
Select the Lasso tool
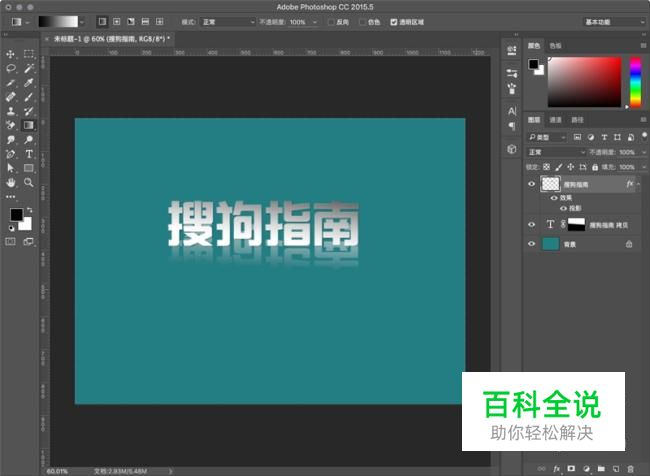pyautogui.click(x=10, y=68)
